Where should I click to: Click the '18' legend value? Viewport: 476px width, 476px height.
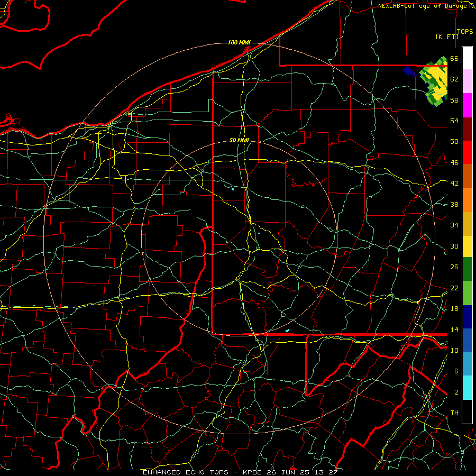point(454,309)
